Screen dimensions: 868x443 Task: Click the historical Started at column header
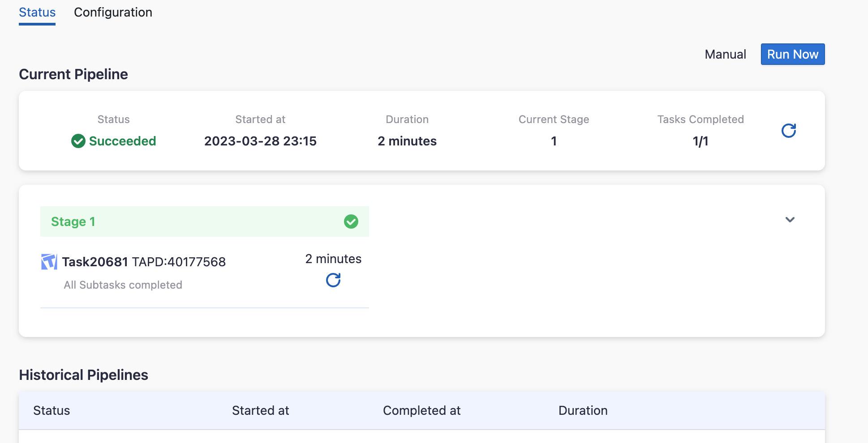click(261, 411)
